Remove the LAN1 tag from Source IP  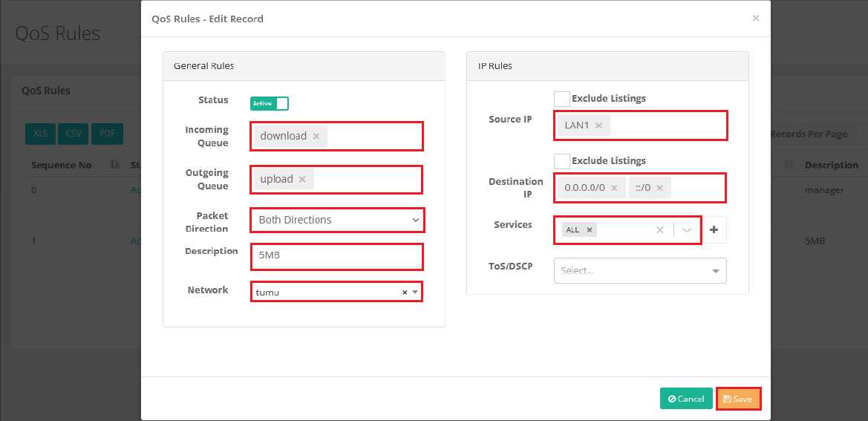tap(598, 125)
